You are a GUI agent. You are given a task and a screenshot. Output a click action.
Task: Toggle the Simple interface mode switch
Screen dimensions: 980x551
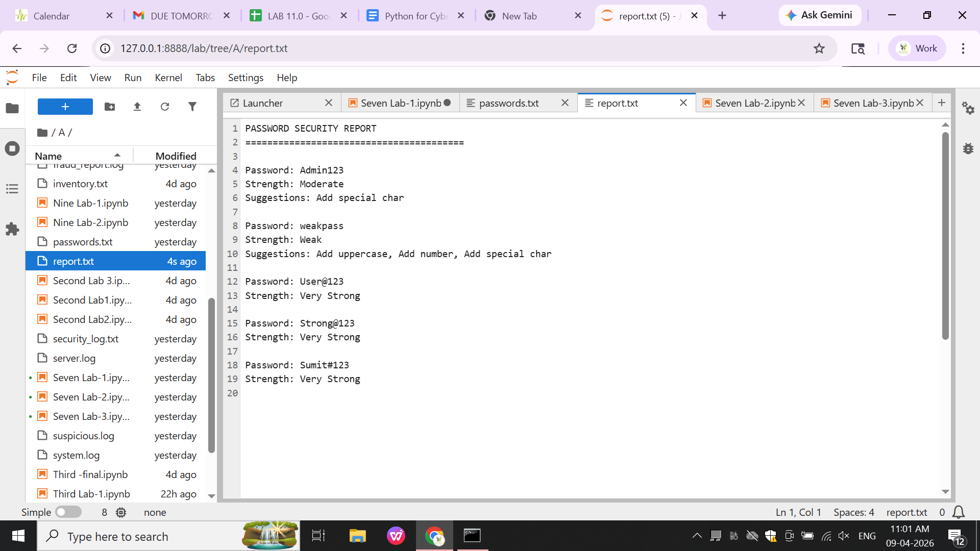point(68,512)
